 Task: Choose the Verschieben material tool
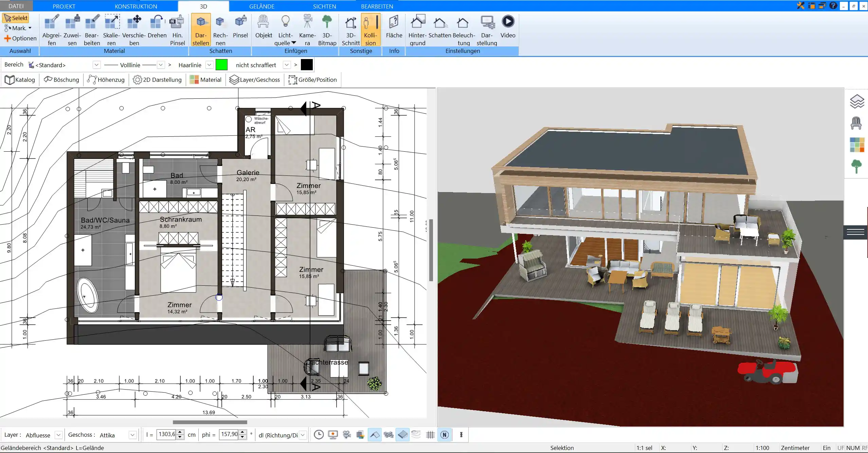coord(134,30)
